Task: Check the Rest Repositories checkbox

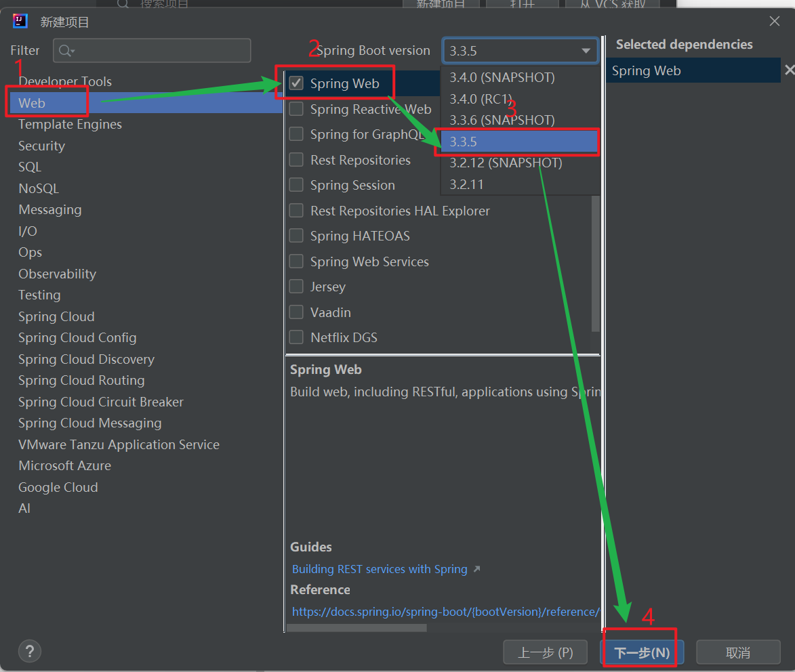Action: coord(296,160)
